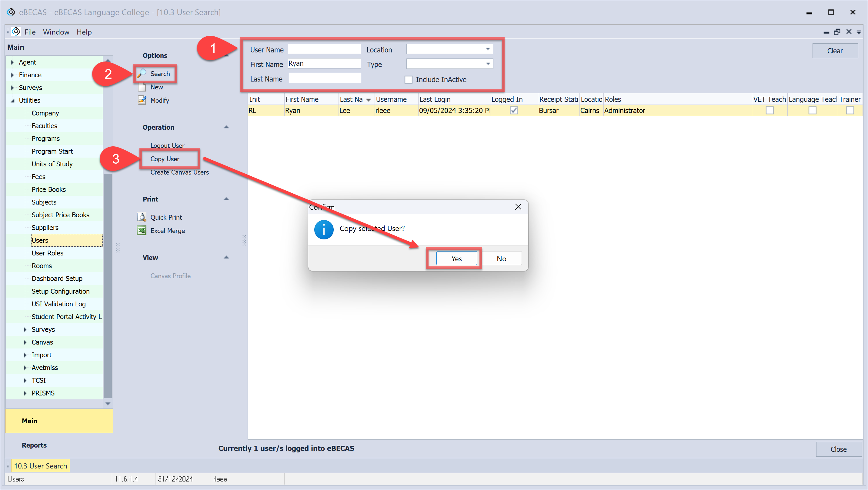Close the Confirm dialog with X
The image size is (868, 490).
click(x=518, y=207)
